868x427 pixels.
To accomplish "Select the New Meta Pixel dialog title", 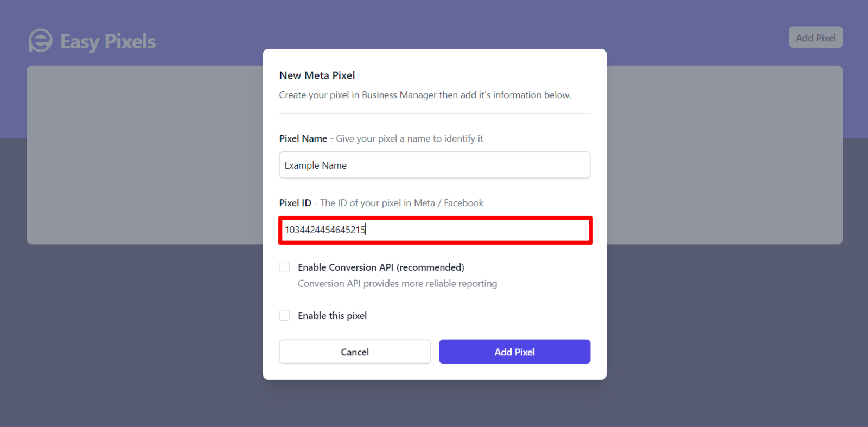I will pos(317,75).
